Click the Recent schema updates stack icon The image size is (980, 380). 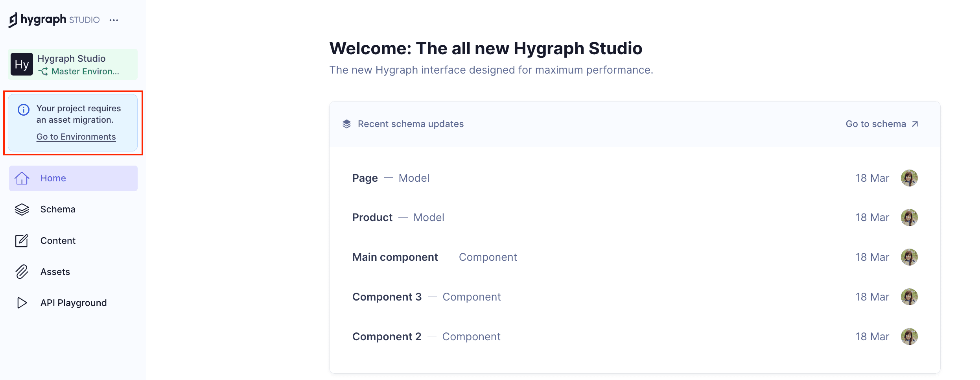(x=346, y=124)
